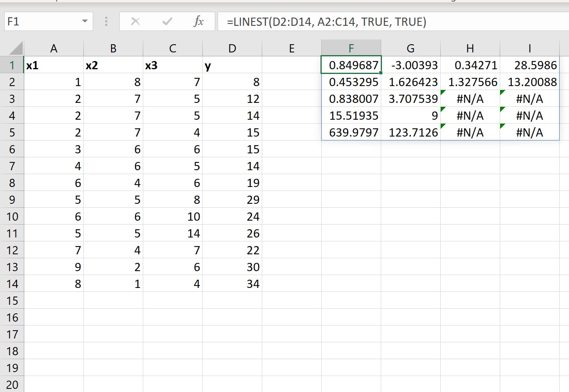569x392 pixels.
Task: Select row header 14
Action: coord(13,284)
